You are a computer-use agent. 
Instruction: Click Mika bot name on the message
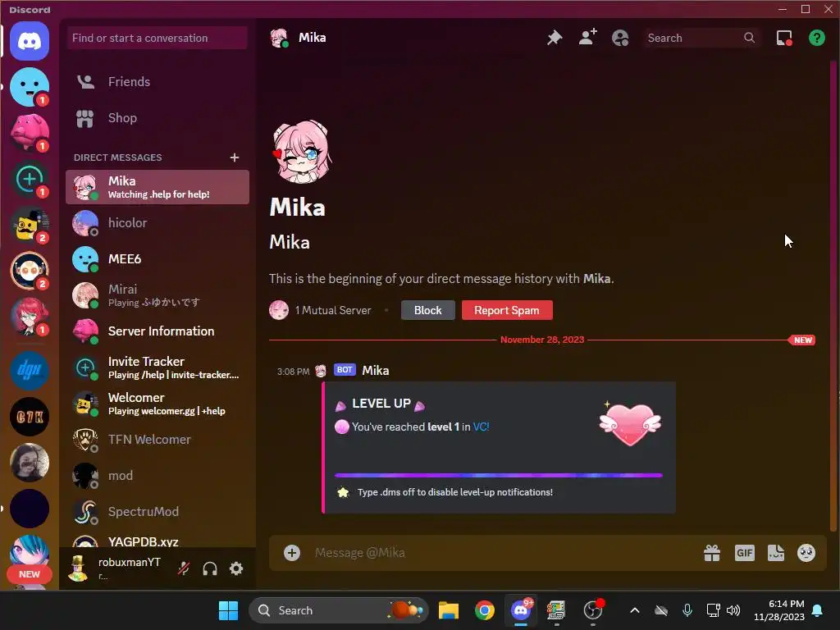[376, 370]
